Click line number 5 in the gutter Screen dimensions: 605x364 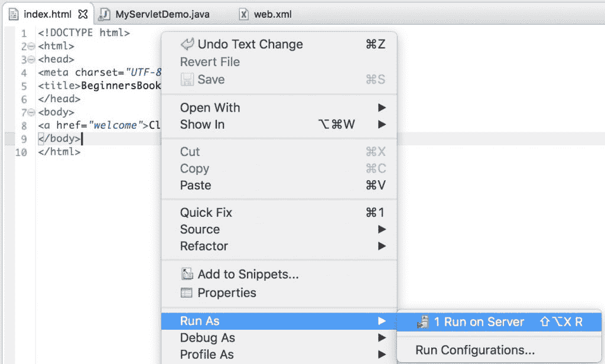point(24,86)
